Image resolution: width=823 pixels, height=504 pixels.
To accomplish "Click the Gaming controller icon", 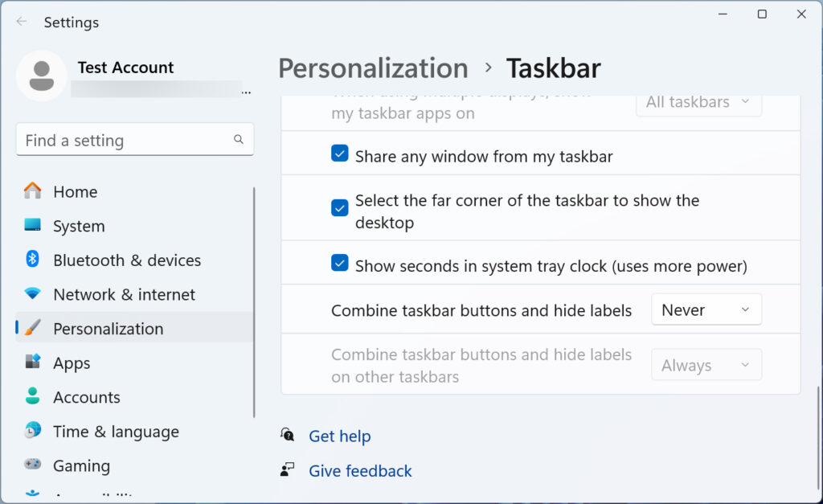I will click(x=31, y=465).
